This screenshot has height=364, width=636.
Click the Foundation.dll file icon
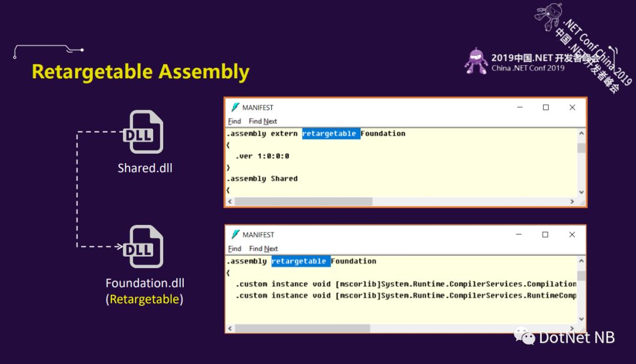coord(144,247)
